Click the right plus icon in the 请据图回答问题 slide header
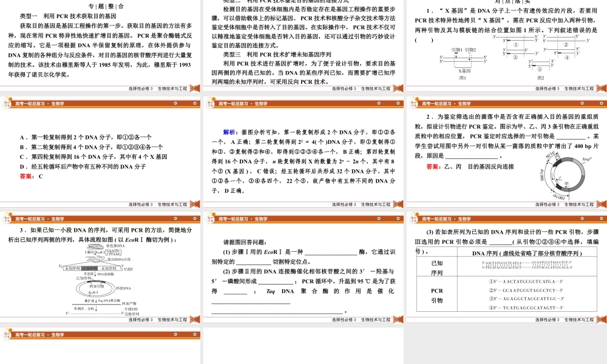This screenshot has width=607, height=364. (x=398, y=219)
